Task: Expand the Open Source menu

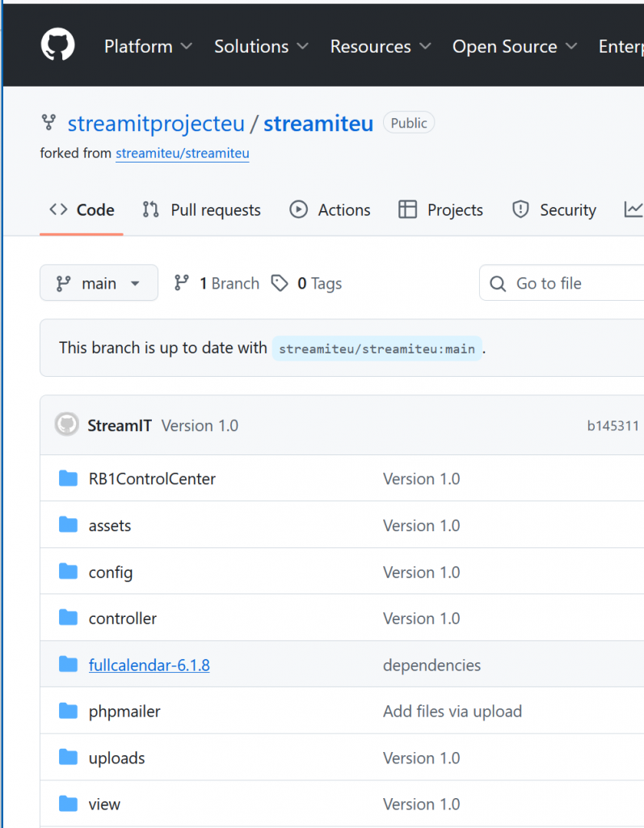Action: click(515, 47)
